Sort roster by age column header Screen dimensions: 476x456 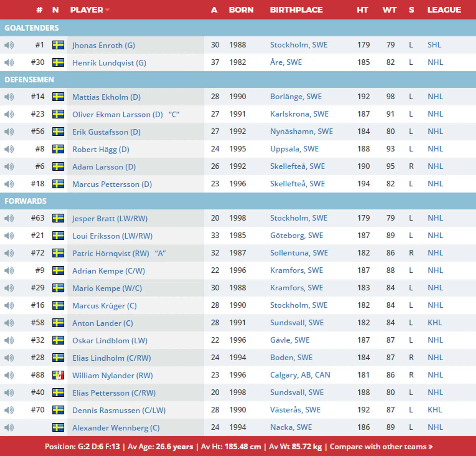pyautogui.click(x=214, y=10)
